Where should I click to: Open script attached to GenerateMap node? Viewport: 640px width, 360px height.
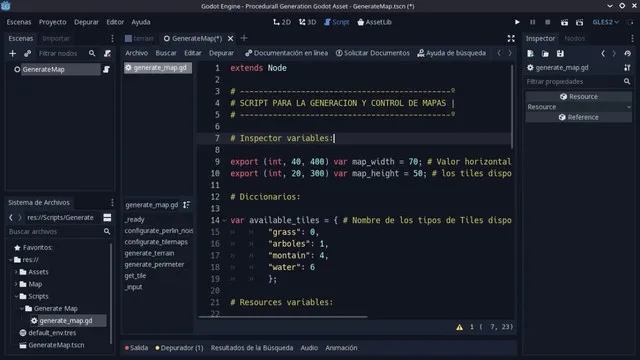[x=106, y=69]
